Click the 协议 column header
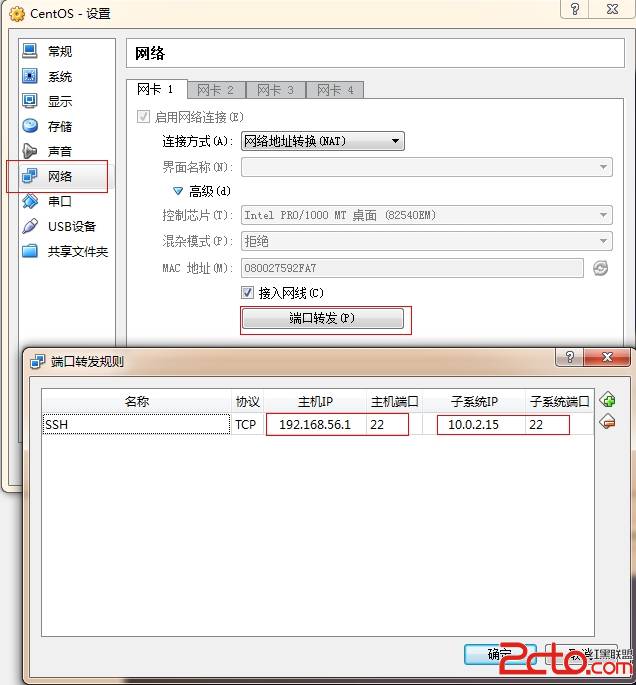This screenshot has width=636, height=685. (x=247, y=401)
